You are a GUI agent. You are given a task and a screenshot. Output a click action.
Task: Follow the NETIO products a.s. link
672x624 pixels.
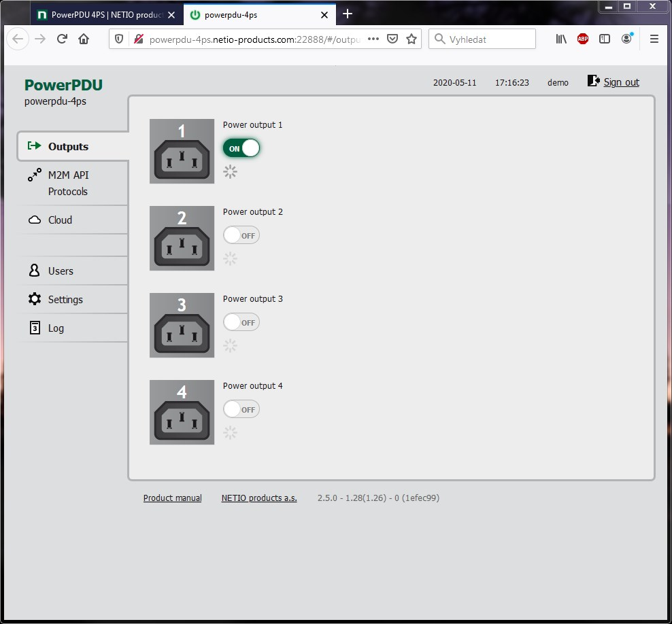[x=259, y=498]
